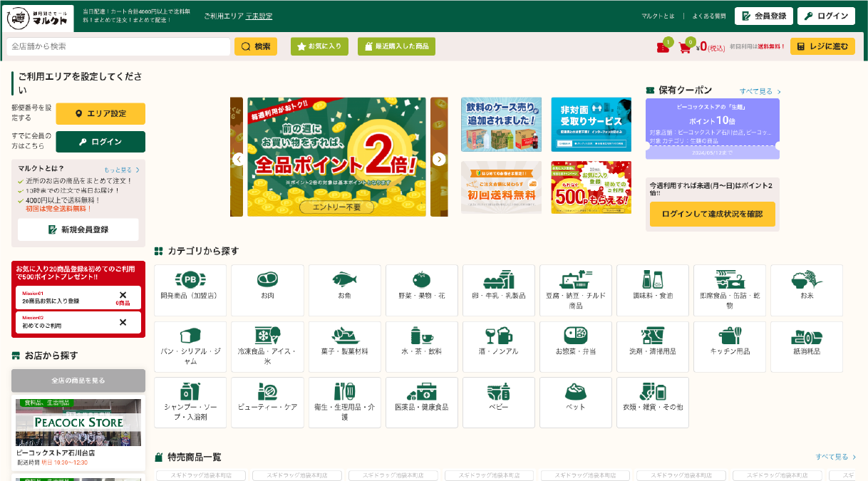Image resolution: width=868 pixels, height=481 pixels.
Task: Open the ペット pet category
Action: point(576,403)
